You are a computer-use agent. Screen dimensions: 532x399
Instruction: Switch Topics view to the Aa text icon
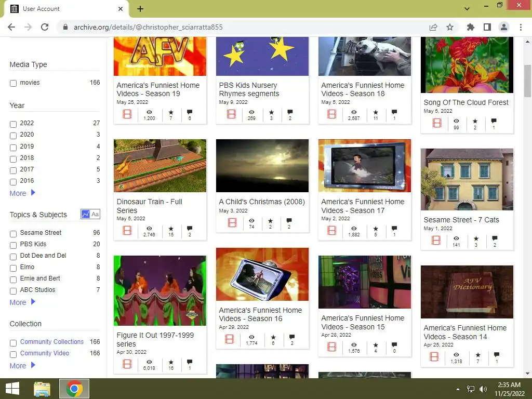(96, 214)
